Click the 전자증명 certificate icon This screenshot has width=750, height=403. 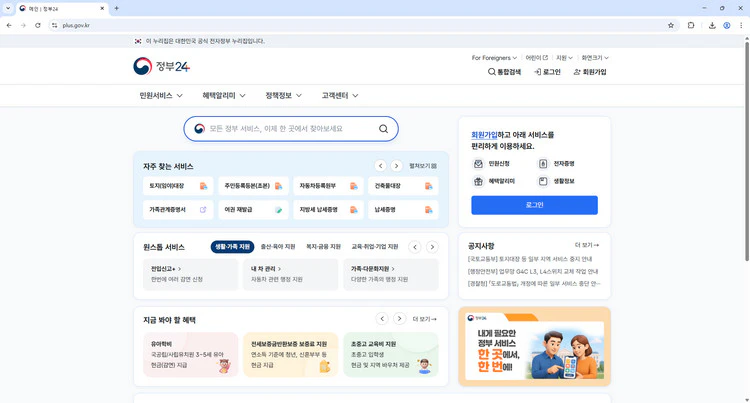(543, 164)
